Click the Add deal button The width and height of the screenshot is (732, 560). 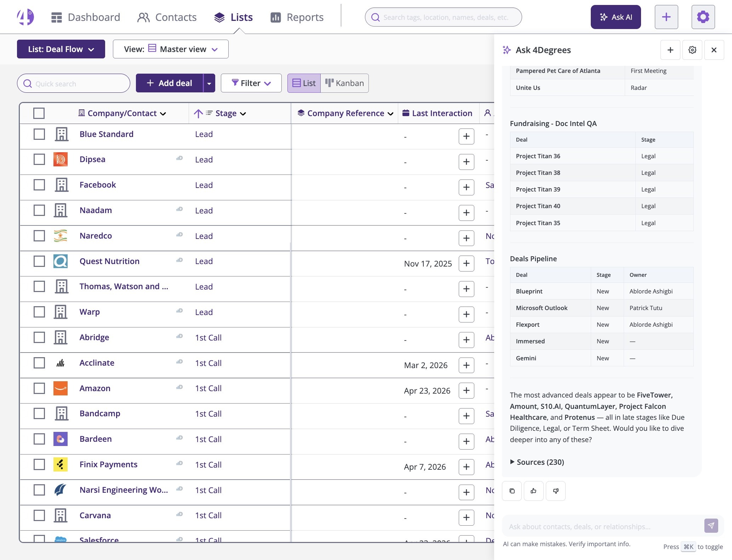(x=170, y=83)
